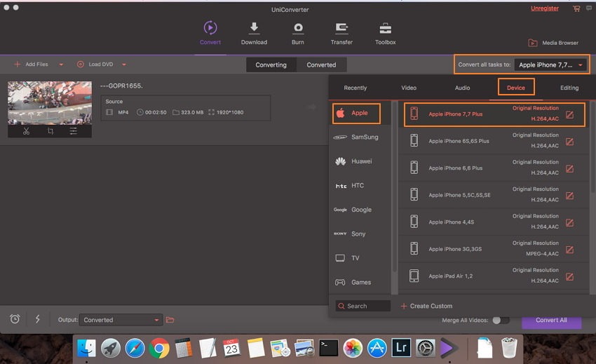Click the GOPR1655 video thumbnail
The image size is (596, 364).
pyautogui.click(x=50, y=103)
